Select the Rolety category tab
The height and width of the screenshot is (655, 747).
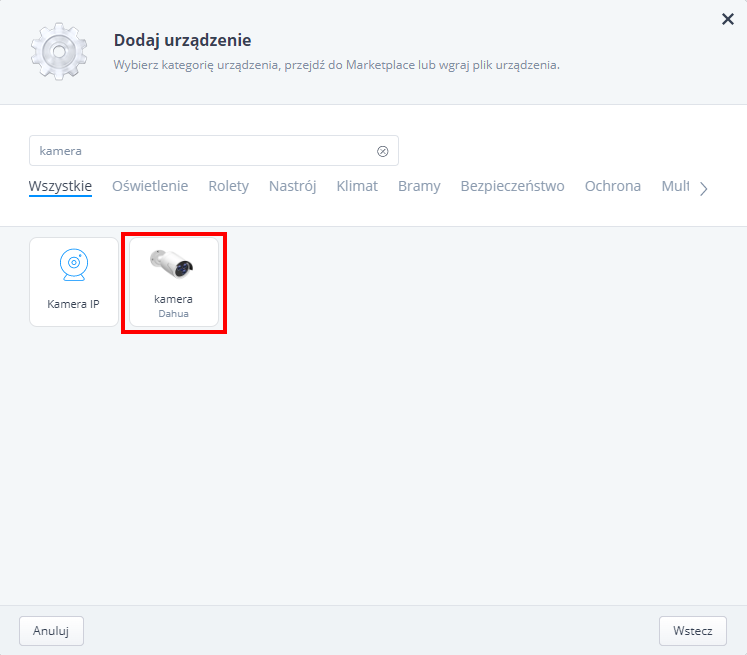tap(228, 186)
